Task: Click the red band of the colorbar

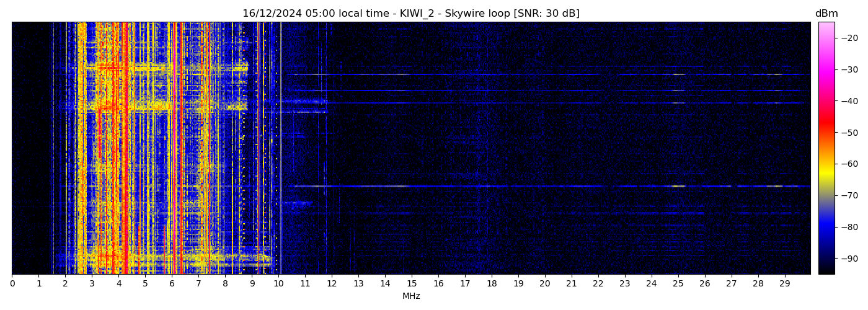Action: click(826, 127)
